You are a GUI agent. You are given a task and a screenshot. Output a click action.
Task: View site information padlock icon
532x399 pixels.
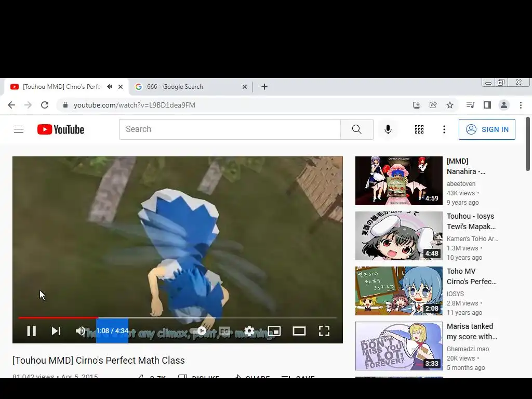click(65, 105)
